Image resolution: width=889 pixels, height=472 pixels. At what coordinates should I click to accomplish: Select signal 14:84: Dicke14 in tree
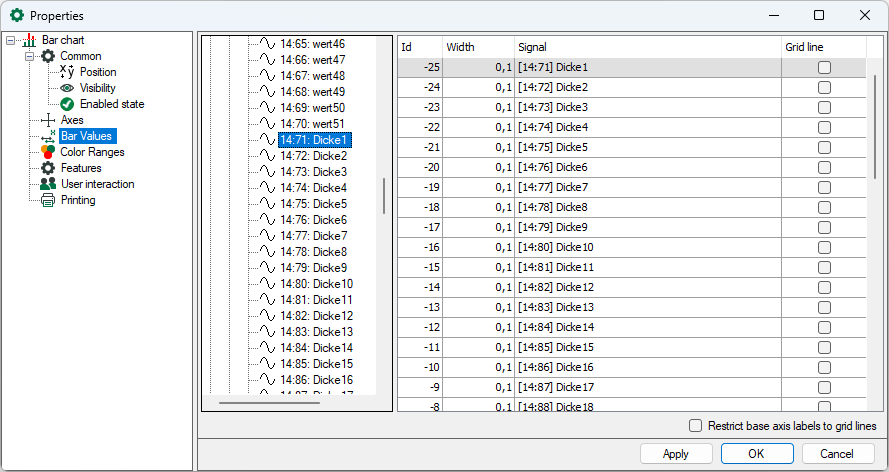316,347
